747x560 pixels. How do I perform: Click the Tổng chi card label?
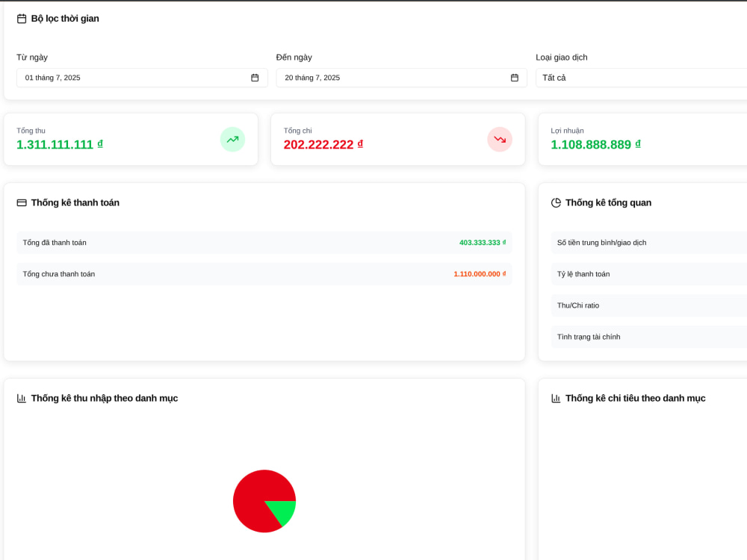pyautogui.click(x=298, y=131)
